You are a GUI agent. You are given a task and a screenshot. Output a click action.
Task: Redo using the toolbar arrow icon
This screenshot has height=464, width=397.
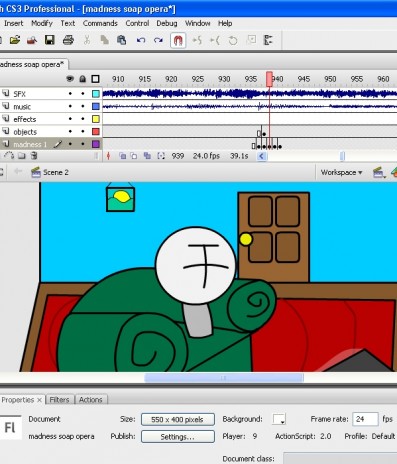[158, 40]
